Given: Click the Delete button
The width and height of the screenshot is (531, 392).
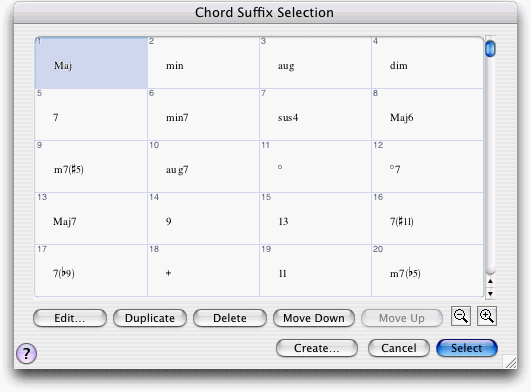Looking at the screenshot, I should coord(230,318).
